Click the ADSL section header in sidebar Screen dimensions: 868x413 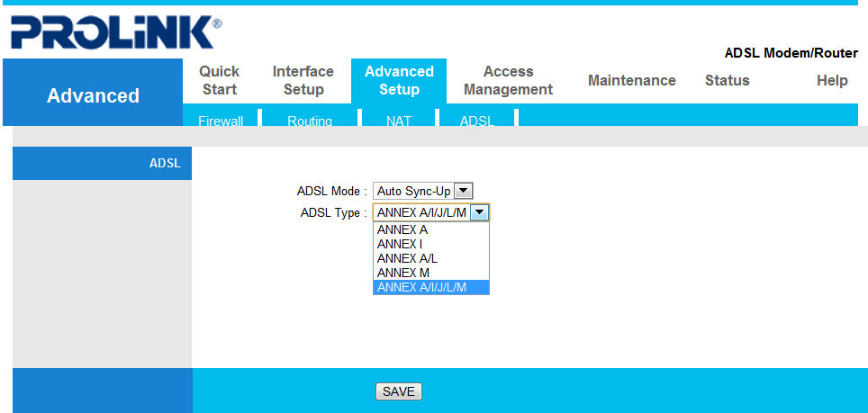[102, 163]
